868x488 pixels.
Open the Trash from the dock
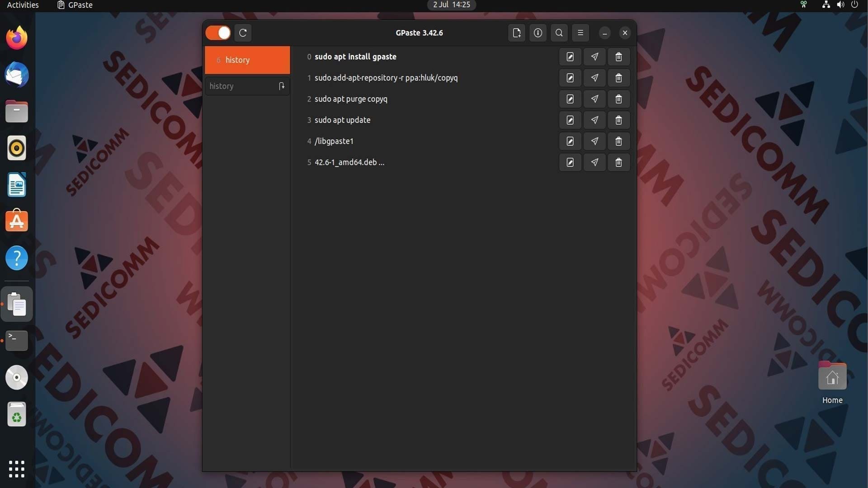pyautogui.click(x=17, y=414)
